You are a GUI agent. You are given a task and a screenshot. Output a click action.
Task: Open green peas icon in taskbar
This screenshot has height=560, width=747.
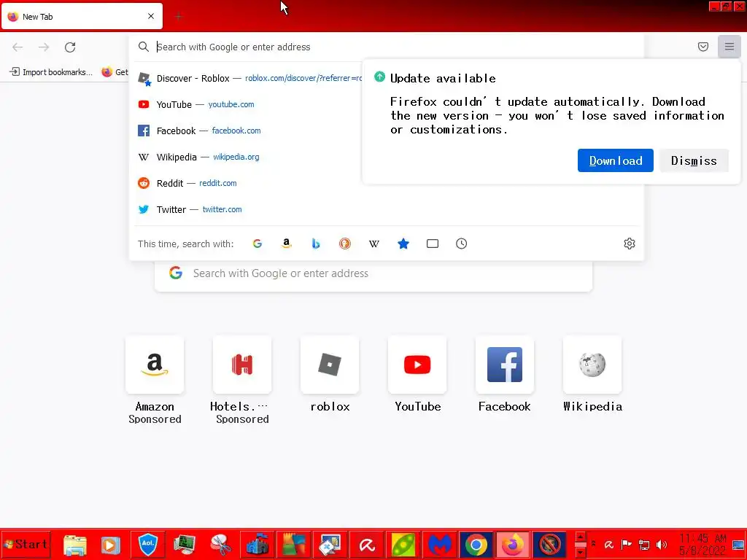(403, 545)
